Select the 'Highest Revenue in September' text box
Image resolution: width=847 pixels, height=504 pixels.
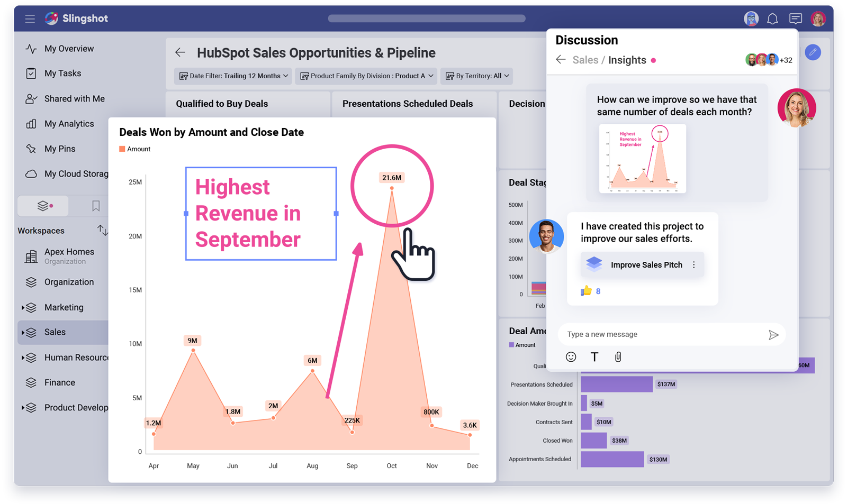click(x=261, y=214)
